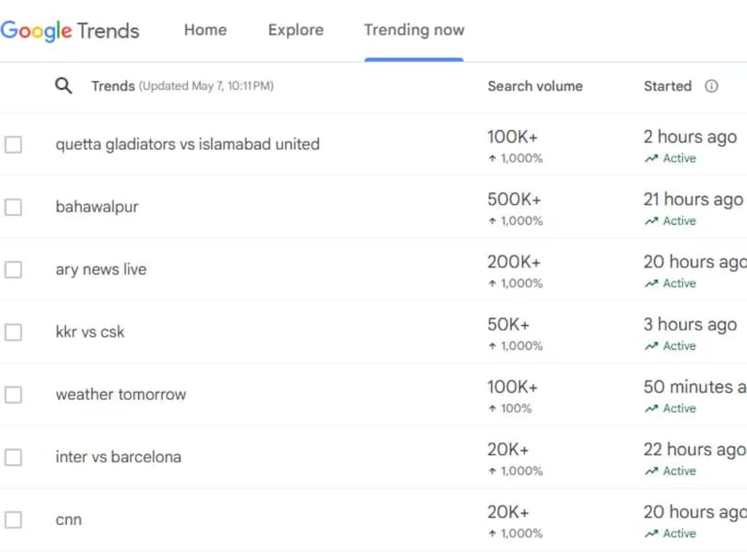Click the Search volume column header
This screenshot has width=747, height=560.
pyautogui.click(x=535, y=87)
